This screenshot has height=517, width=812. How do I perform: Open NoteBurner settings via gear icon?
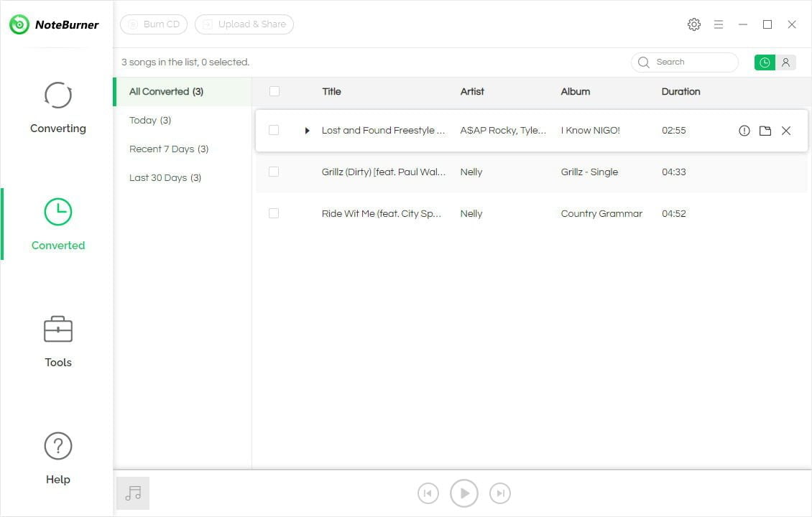pyautogui.click(x=694, y=24)
